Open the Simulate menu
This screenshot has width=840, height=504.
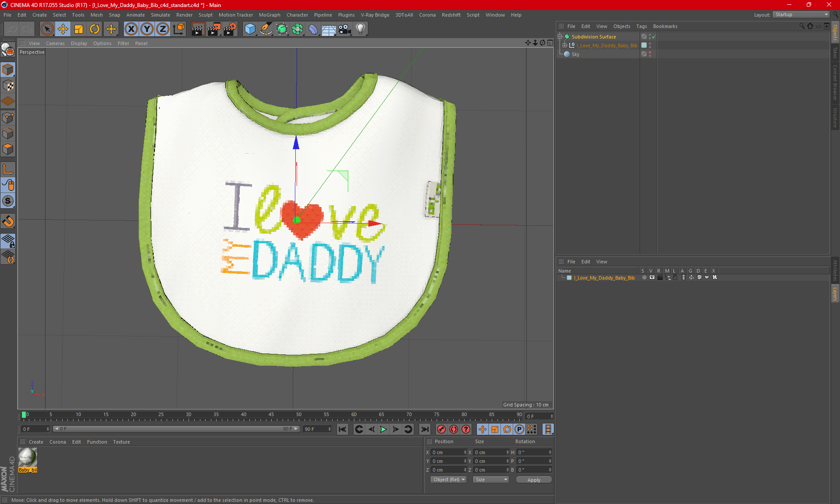click(x=160, y=15)
